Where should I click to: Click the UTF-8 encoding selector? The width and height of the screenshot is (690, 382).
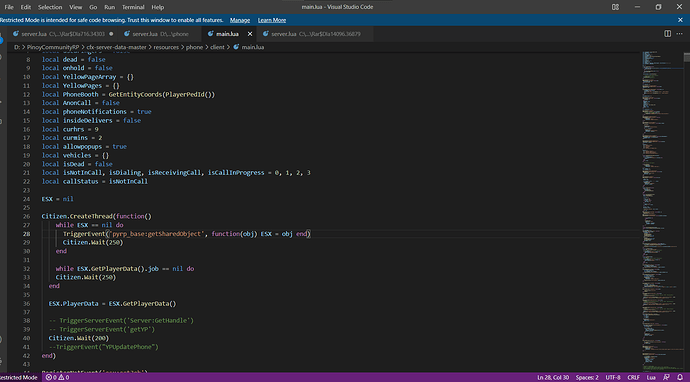(613, 378)
